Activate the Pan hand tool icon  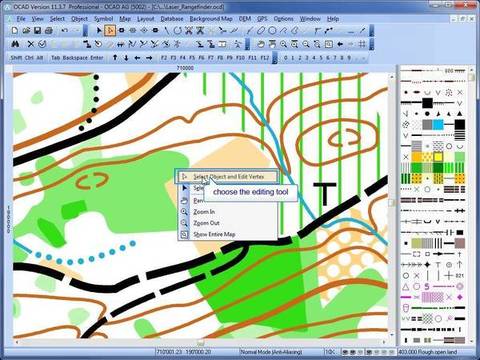[x=261, y=44]
